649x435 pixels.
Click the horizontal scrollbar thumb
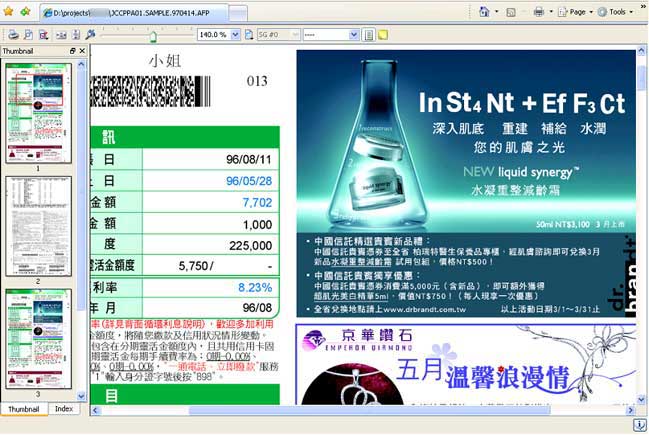click(370, 411)
